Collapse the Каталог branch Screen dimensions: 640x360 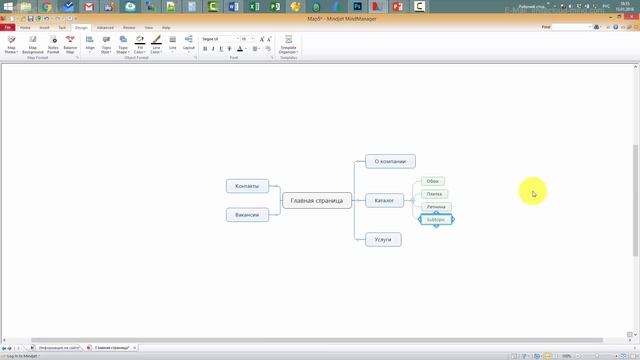click(413, 200)
